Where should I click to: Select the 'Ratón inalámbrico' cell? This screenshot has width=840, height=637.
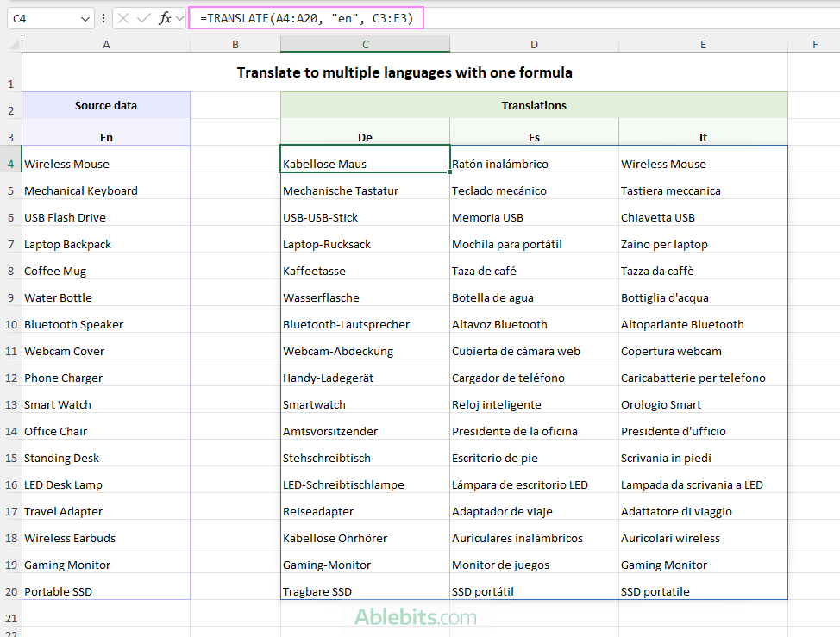coord(534,159)
